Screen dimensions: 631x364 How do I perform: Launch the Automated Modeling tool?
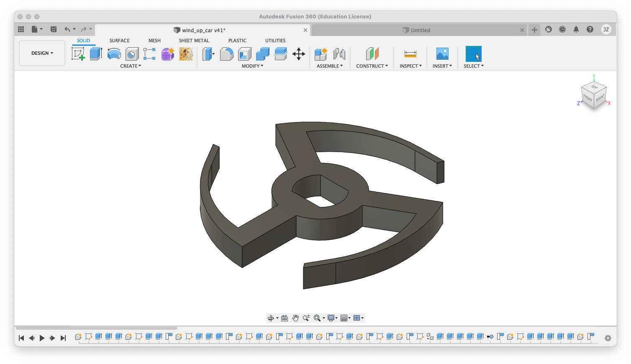[186, 54]
